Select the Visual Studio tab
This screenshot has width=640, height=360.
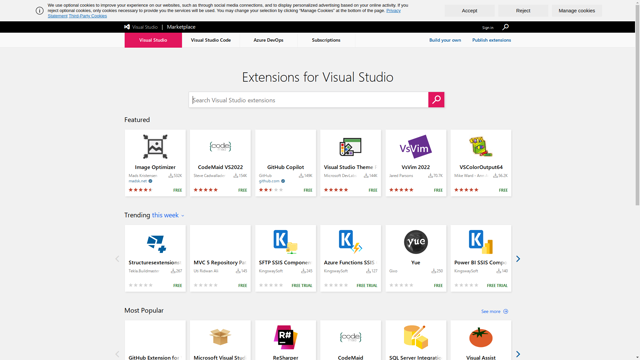[153, 40]
